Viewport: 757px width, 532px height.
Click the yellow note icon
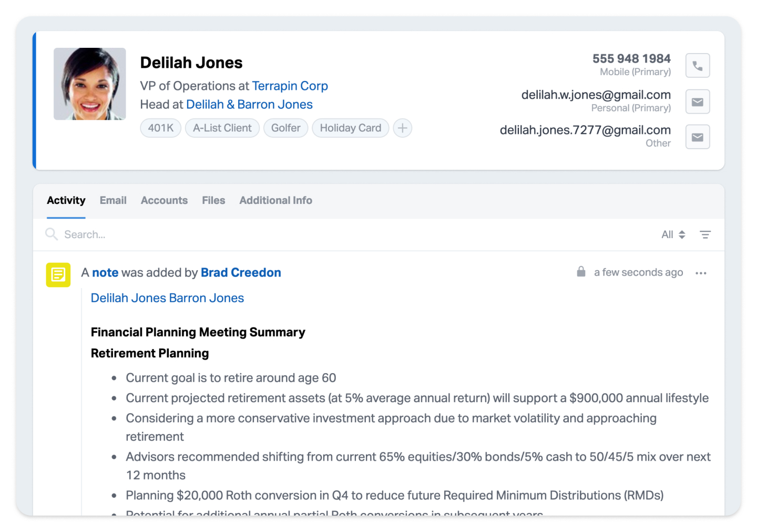click(x=58, y=274)
